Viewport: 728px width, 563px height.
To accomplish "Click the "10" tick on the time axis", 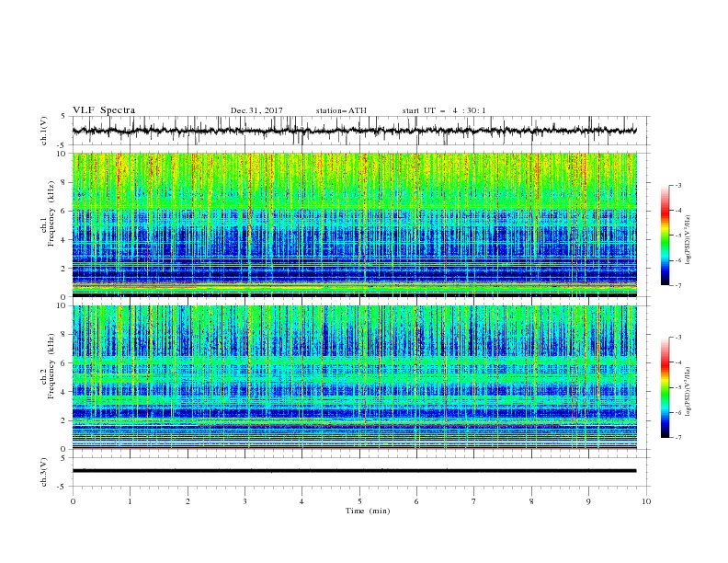I will [646, 501].
